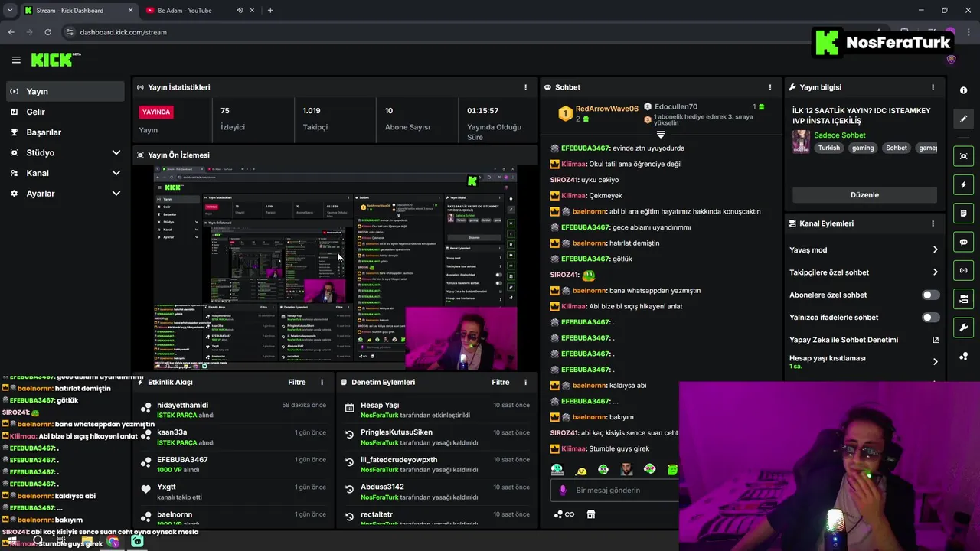Open Yayın bilgisi three-dot menu
Screen dimensions: 980x551
933,87
